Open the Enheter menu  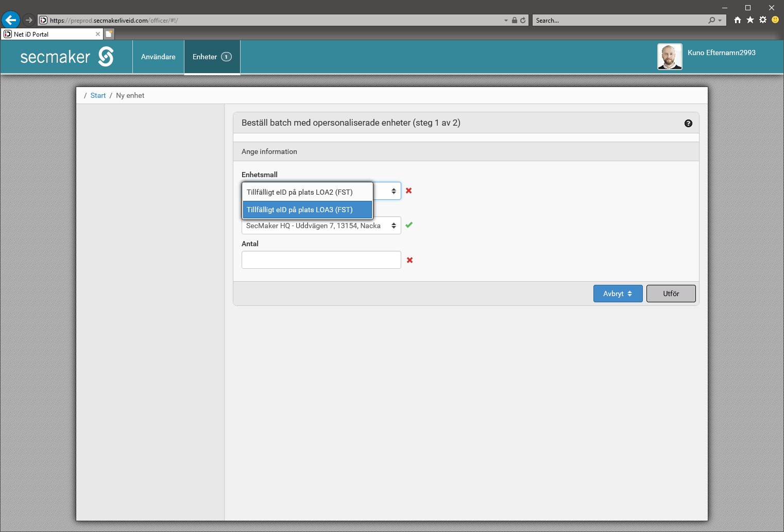coord(212,57)
